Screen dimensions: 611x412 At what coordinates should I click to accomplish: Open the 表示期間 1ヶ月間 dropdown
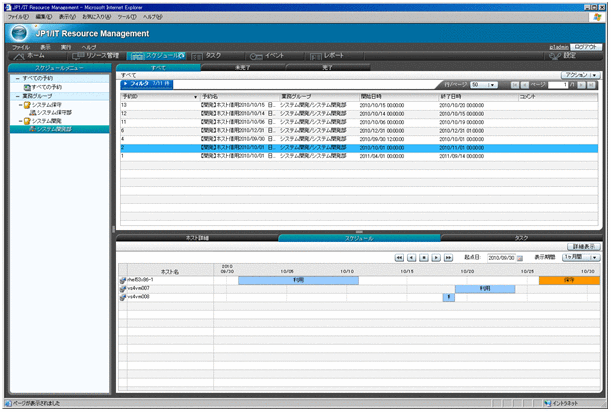pos(582,257)
